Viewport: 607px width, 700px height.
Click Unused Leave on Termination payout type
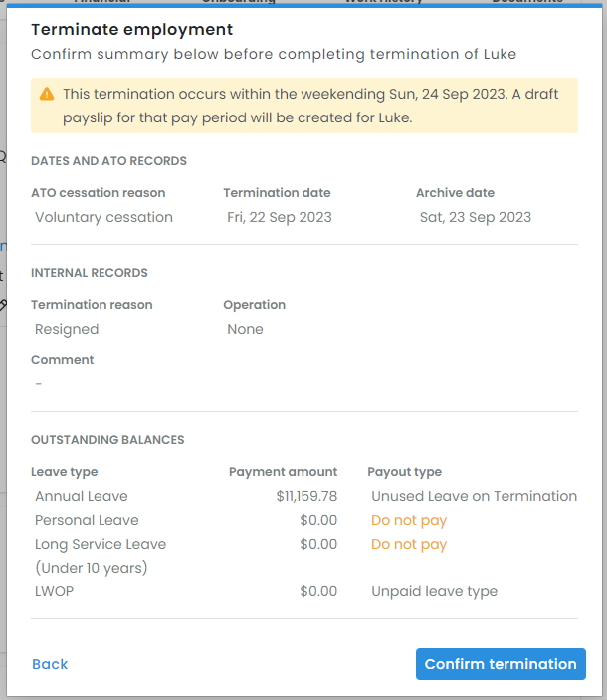(474, 496)
